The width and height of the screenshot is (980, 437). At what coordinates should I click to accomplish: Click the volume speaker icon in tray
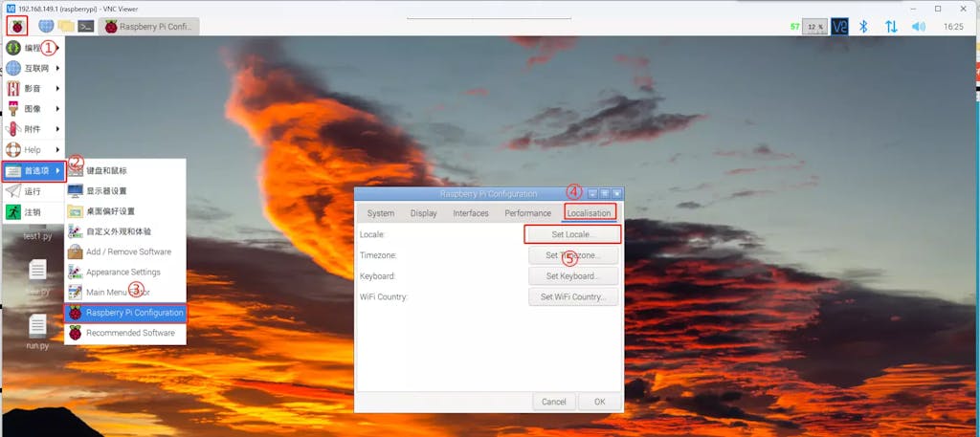[x=919, y=27]
